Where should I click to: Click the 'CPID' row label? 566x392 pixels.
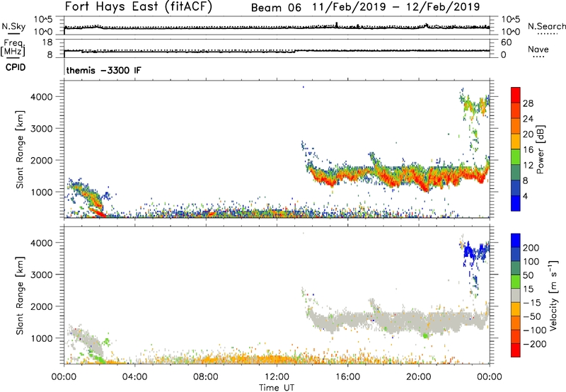click(16, 67)
